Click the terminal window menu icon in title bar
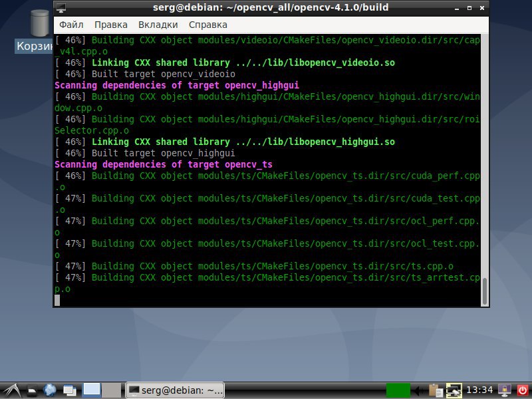Screen dimensions: 532x399 (x=61, y=8)
